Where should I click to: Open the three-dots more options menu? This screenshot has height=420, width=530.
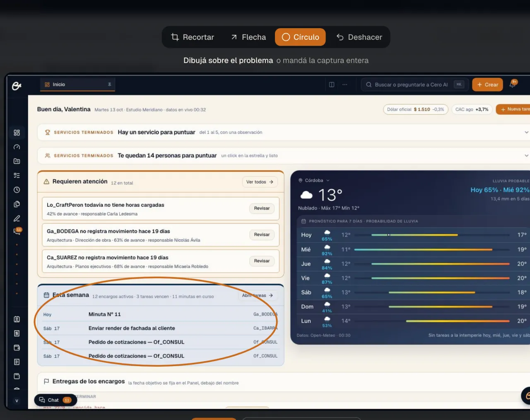pyautogui.click(x=345, y=84)
